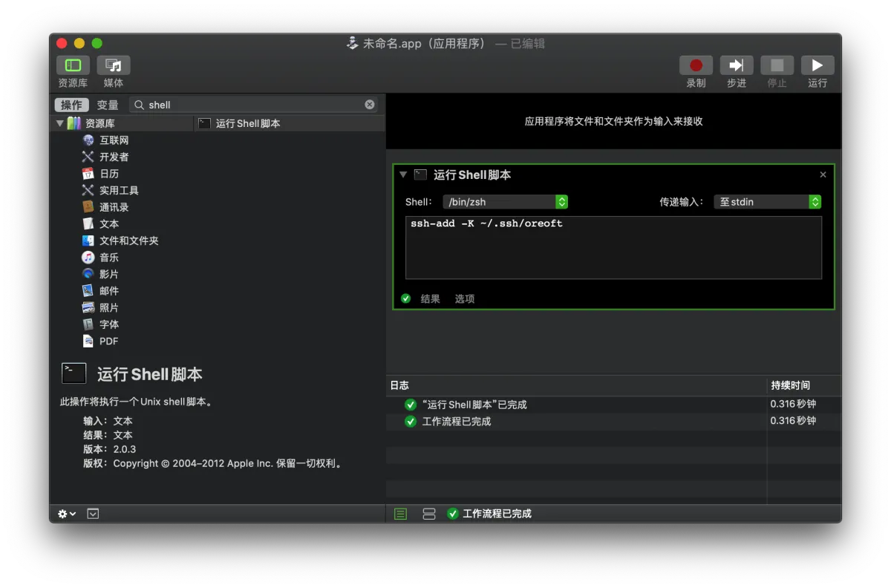Switch to the 变量 tab
891x588 pixels.
(x=108, y=105)
